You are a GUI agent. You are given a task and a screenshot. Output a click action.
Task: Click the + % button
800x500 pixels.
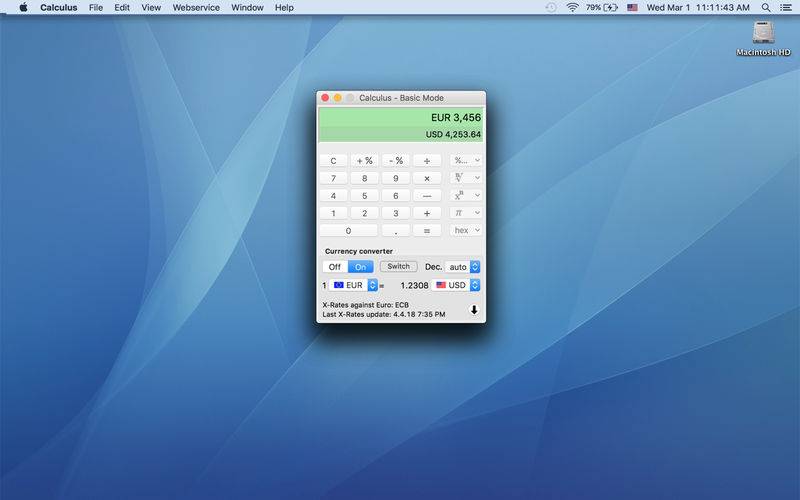pos(364,161)
